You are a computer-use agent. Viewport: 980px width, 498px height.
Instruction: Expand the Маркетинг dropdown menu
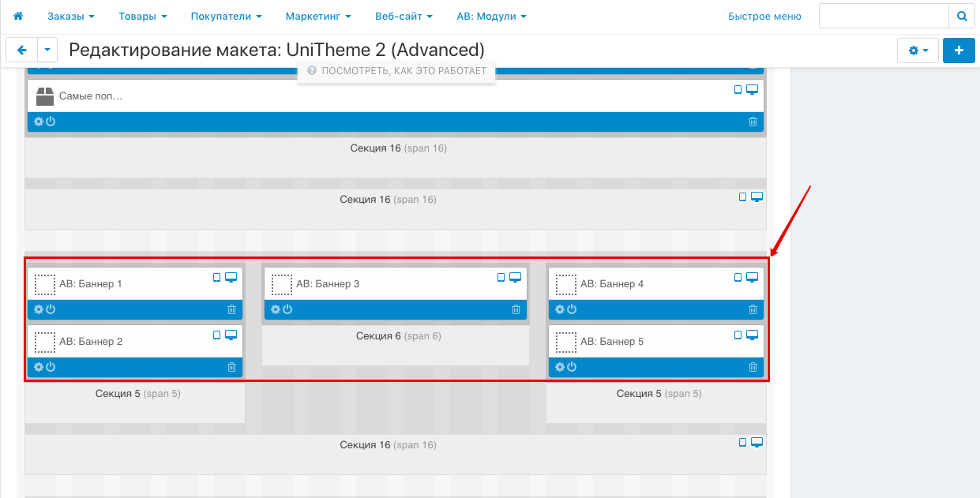point(318,16)
